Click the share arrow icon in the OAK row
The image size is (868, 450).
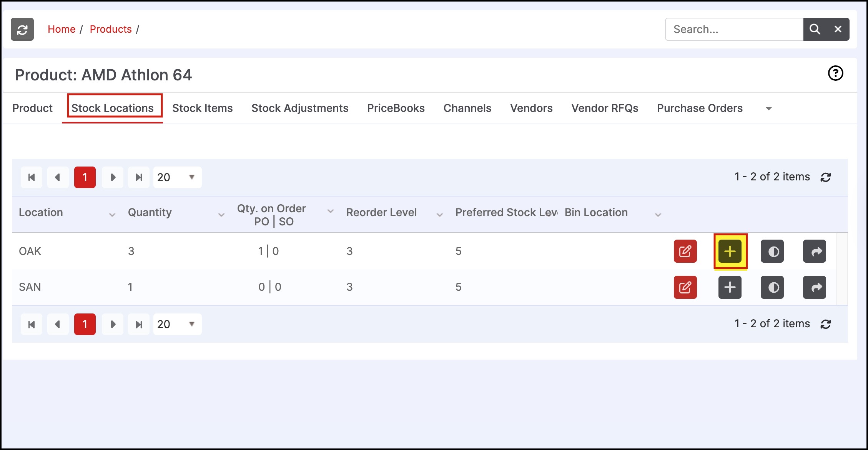click(815, 251)
